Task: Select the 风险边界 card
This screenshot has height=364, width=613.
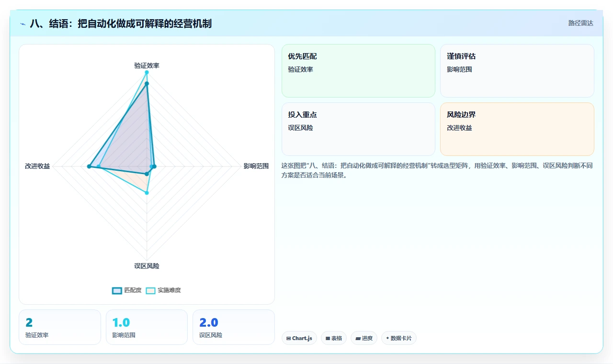Action: pos(517,129)
